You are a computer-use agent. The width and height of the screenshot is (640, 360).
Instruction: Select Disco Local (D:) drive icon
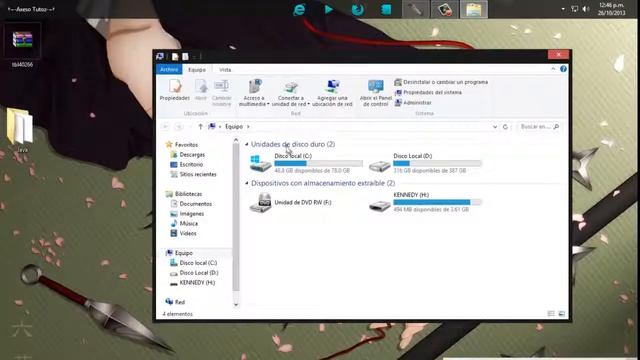coord(380,165)
